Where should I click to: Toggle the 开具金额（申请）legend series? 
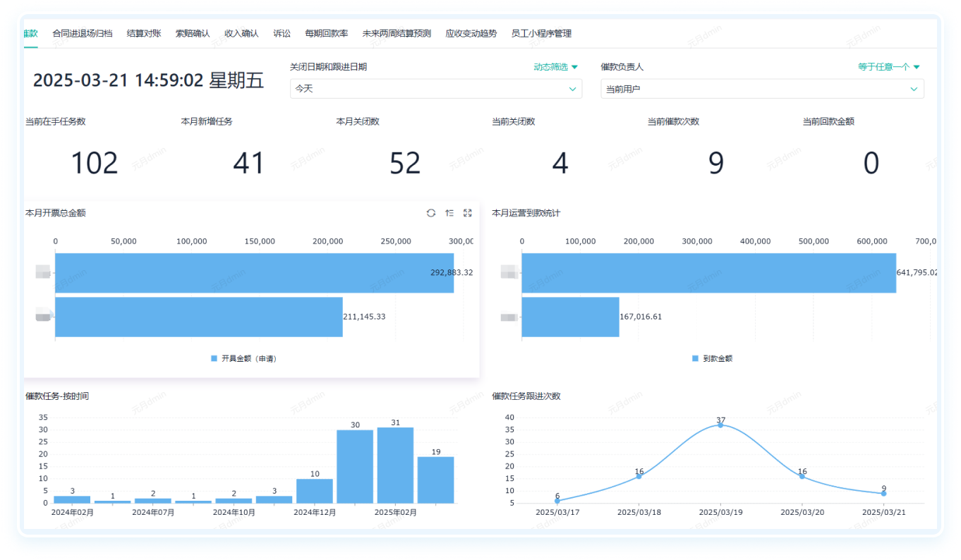coord(243,358)
